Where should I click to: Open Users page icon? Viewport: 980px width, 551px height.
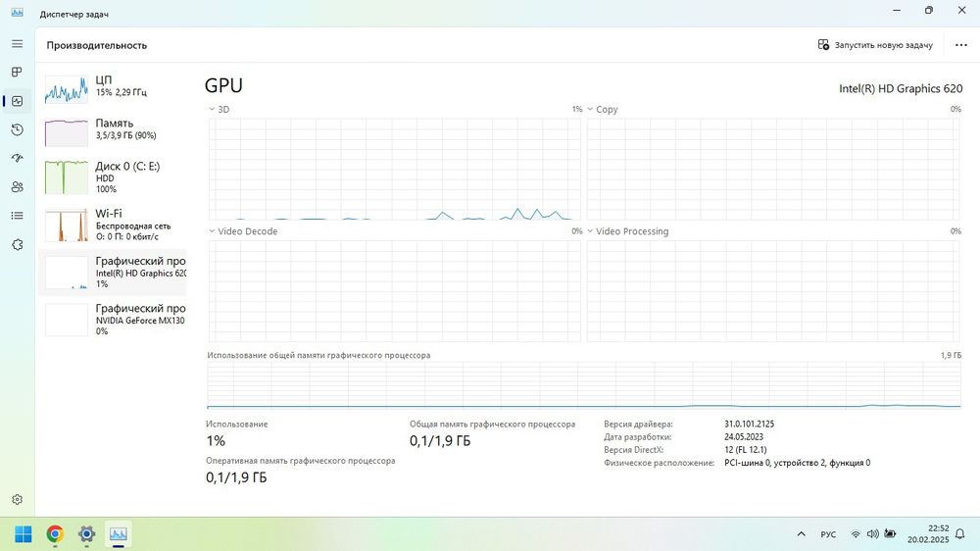17,187
